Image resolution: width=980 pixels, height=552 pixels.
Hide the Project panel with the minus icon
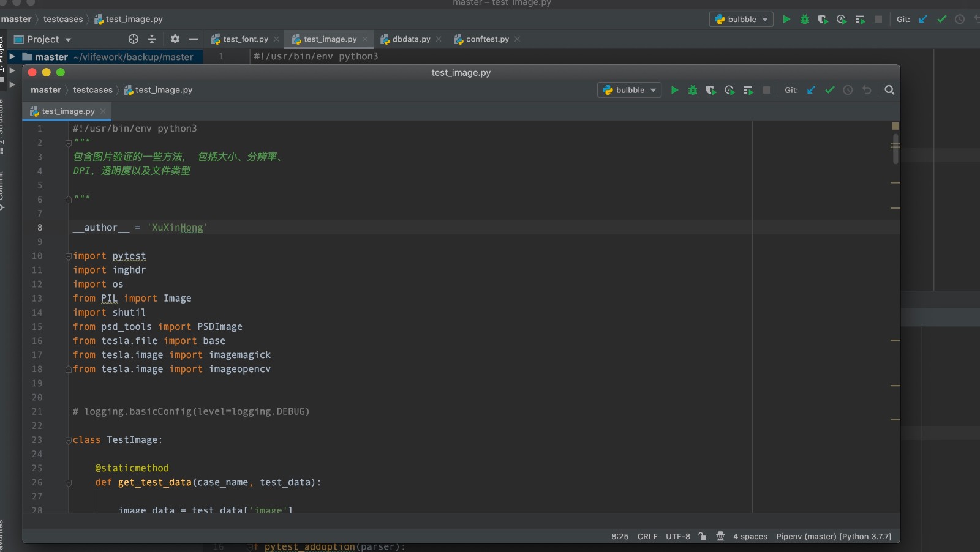click(x=194, y=39)
